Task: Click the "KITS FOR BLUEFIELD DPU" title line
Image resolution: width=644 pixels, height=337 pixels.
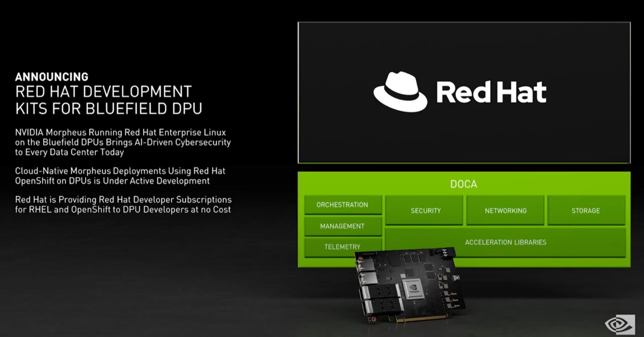Action: 109,108
